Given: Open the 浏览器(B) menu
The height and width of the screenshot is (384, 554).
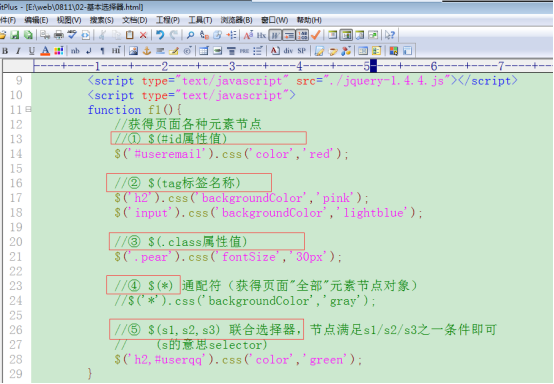Looking at the screenshot, I should point(236,20).
